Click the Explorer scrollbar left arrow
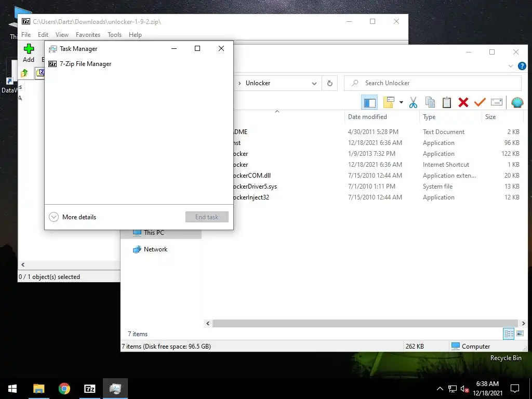The image size is (532, 399). [208, 323]
